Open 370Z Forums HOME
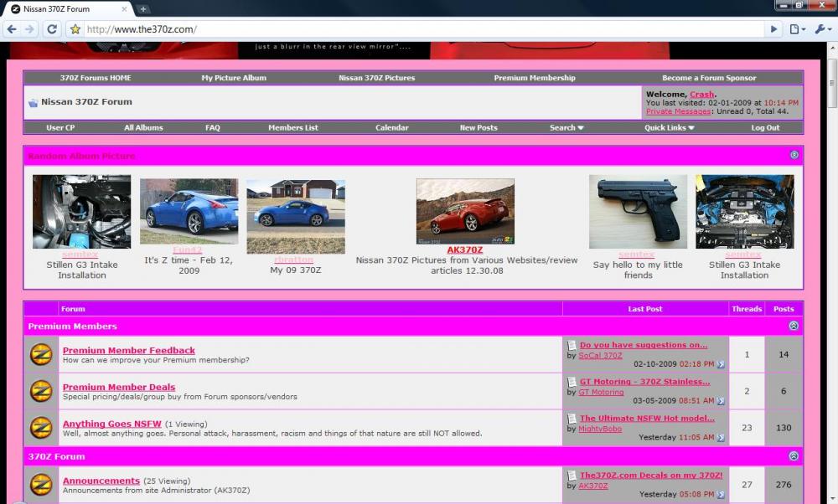The image size is (838, 504). (x=96, y=78)
